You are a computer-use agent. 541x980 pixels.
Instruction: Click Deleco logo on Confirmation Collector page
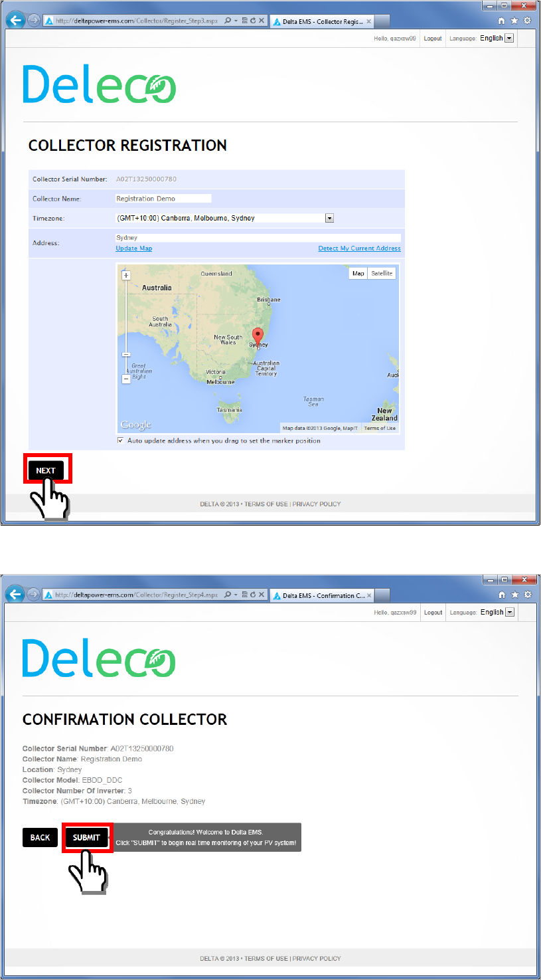[x=100, y=658]
